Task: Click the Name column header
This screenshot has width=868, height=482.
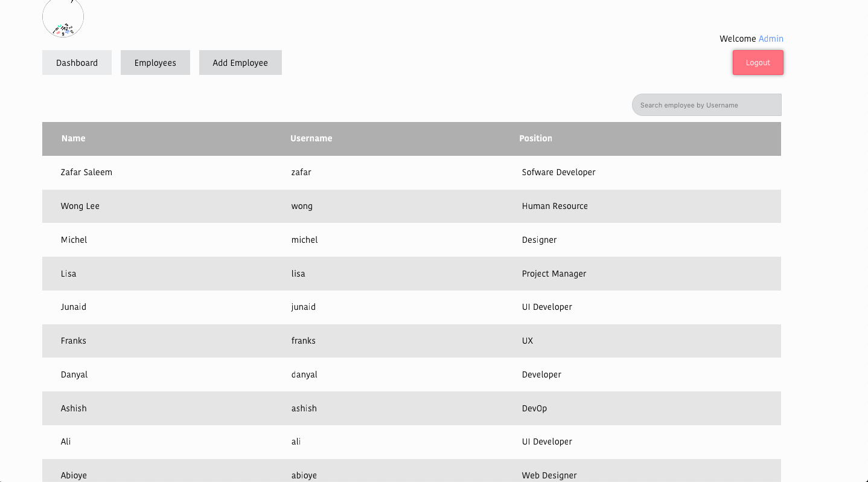Action: tap(73, 138)
